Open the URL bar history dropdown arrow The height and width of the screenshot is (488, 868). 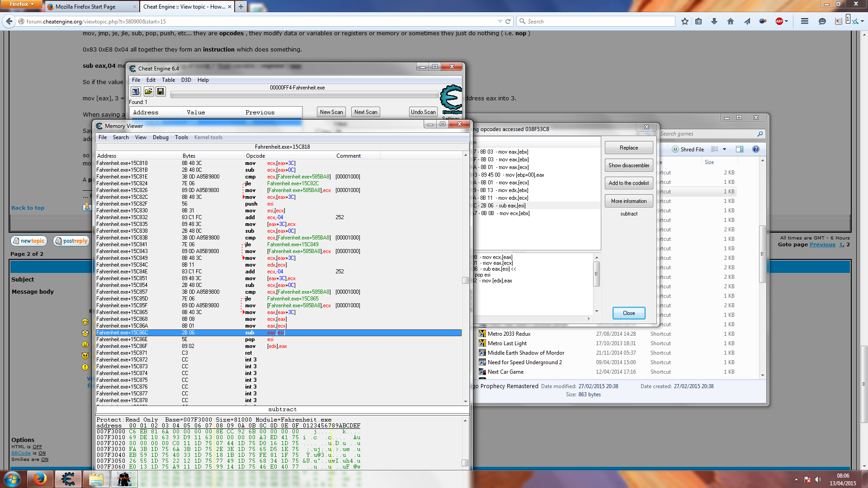[500, 21]
